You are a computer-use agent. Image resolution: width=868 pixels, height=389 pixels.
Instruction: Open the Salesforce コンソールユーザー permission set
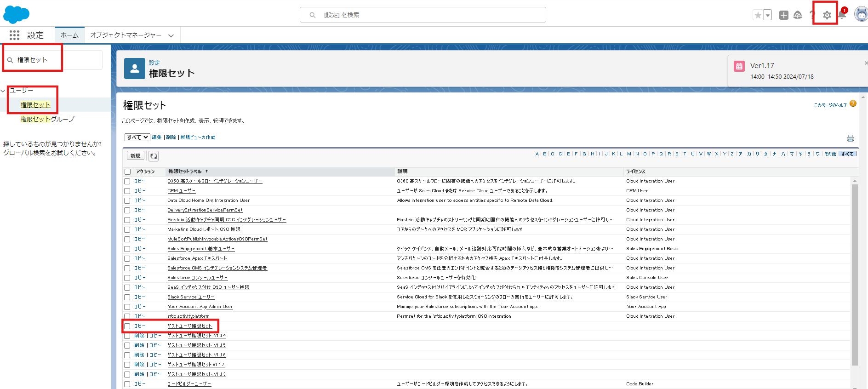198,278
